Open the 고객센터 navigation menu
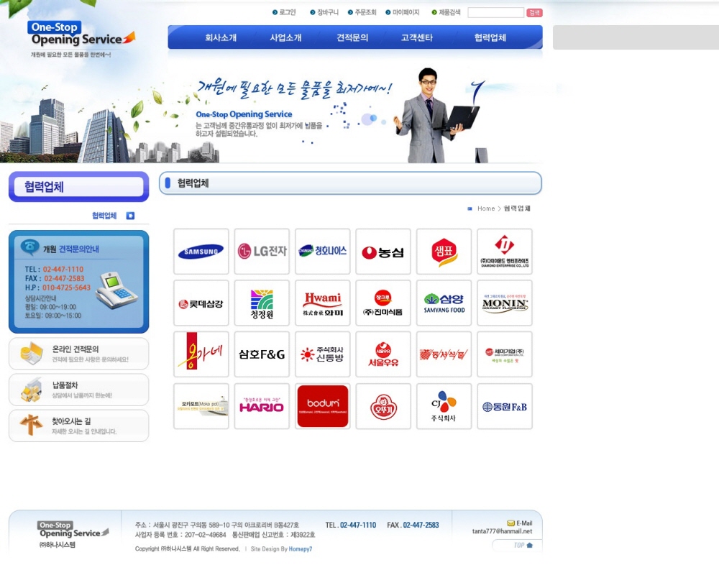719x588 pixels. coord(417,38)
